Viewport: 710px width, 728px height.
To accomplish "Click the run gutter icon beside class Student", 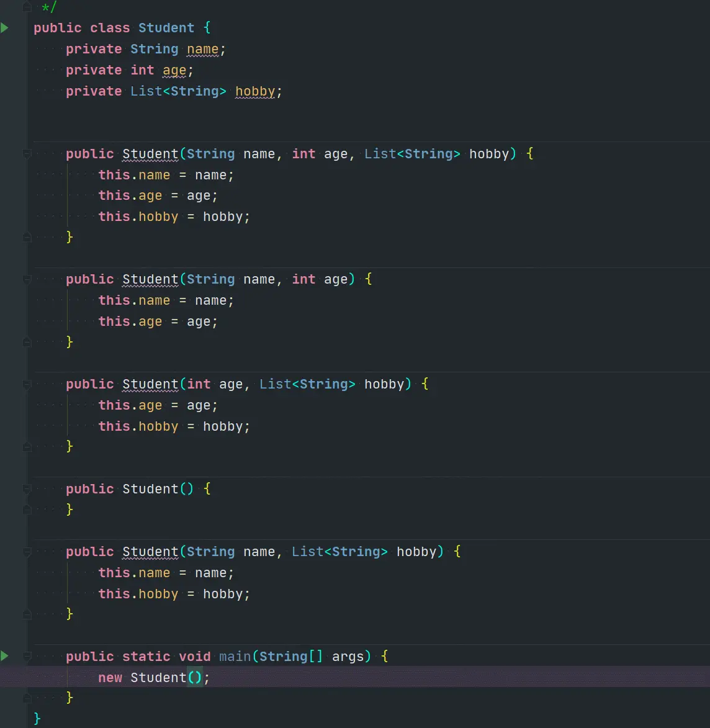I will point(4,28).
